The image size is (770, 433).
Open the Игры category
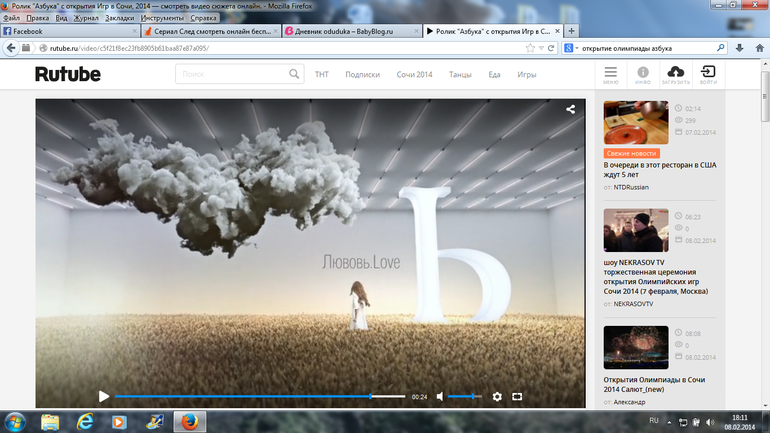point(526,75)
